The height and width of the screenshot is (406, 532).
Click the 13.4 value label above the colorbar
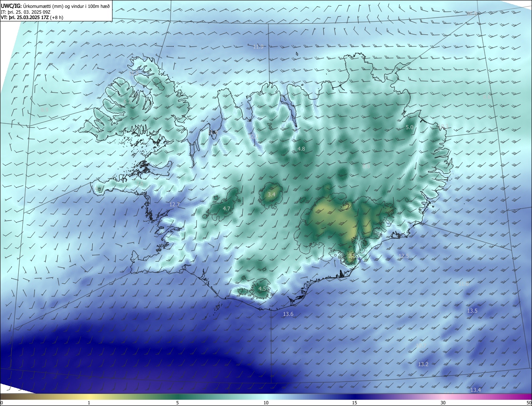(x=475, y=390)
